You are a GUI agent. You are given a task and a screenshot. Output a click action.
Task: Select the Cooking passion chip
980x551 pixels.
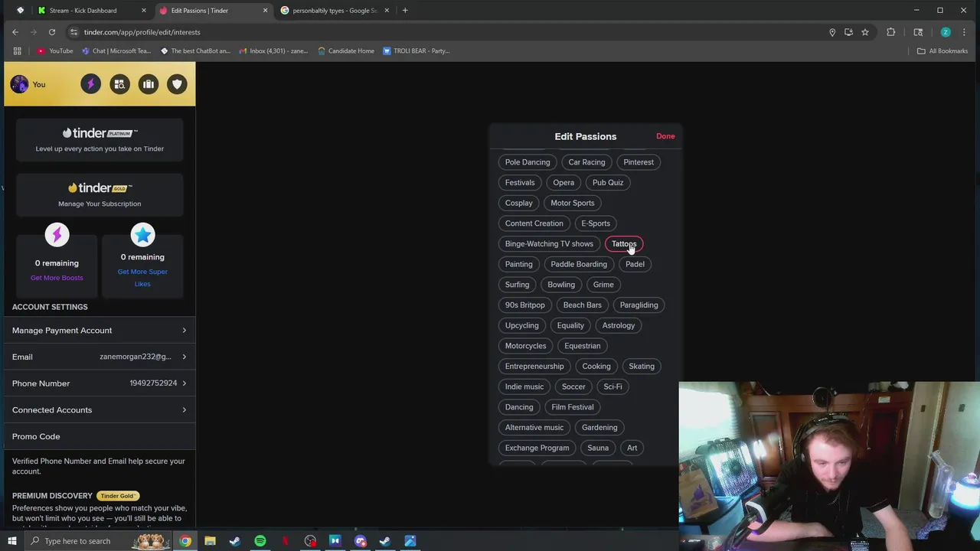click(x=596, y=367)
